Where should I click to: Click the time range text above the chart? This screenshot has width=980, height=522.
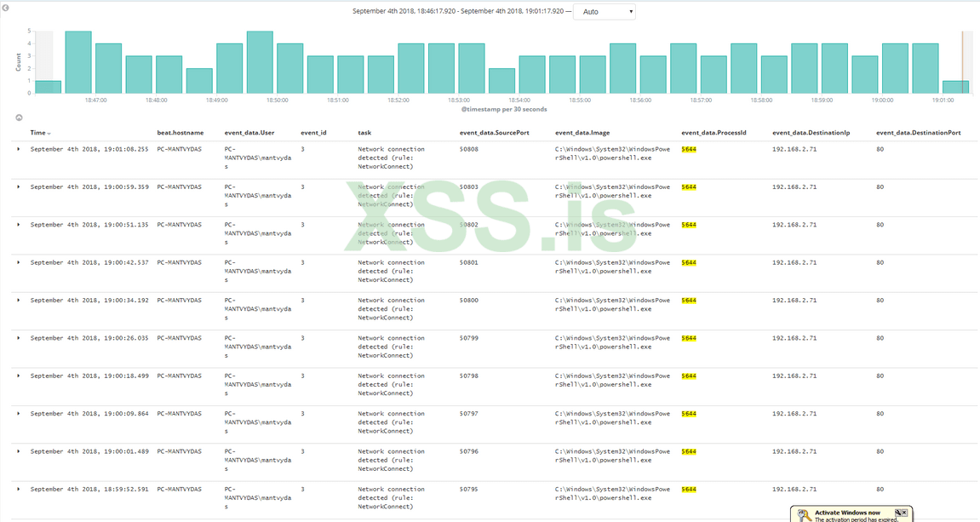click(458, 11)
